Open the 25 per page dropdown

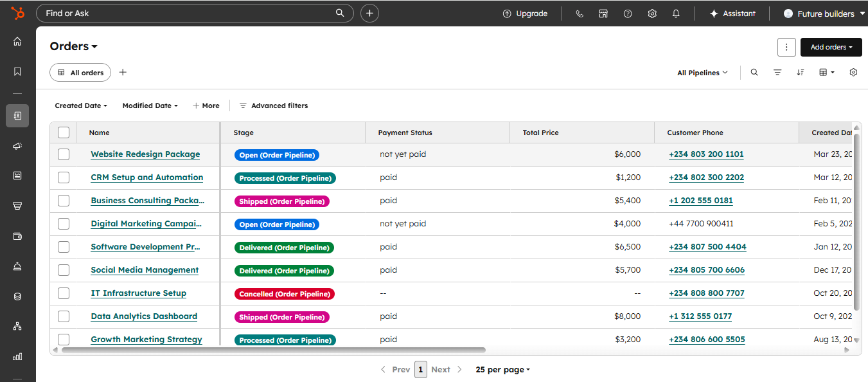coord(503,370)
